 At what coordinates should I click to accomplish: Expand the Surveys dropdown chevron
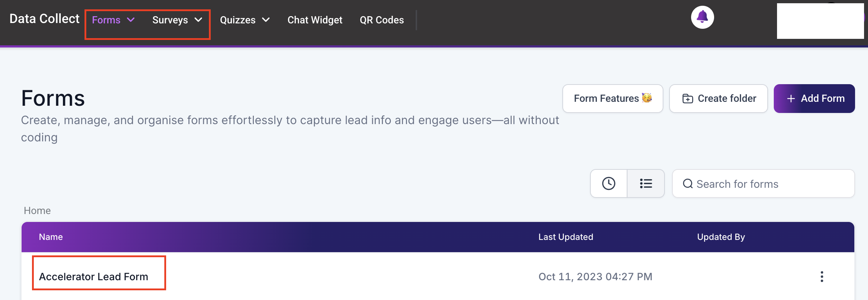pos(198,20)
